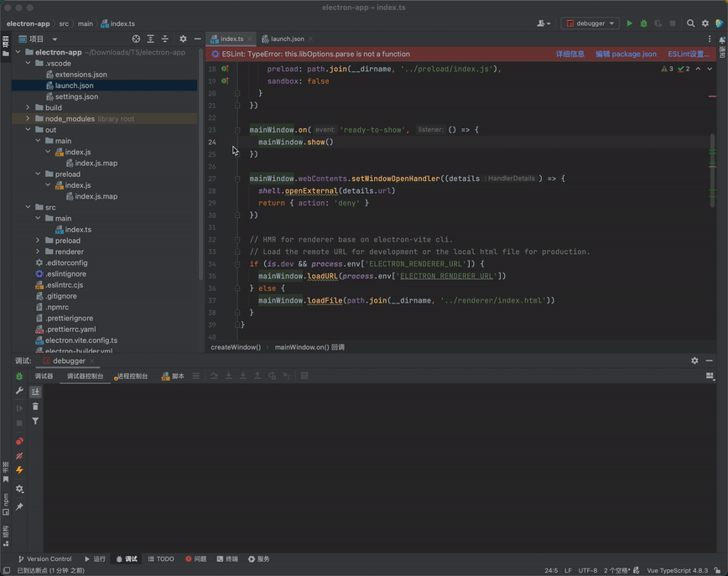The image size is (728, 576).
Task: Collapse the src folder
Action: 28,207
